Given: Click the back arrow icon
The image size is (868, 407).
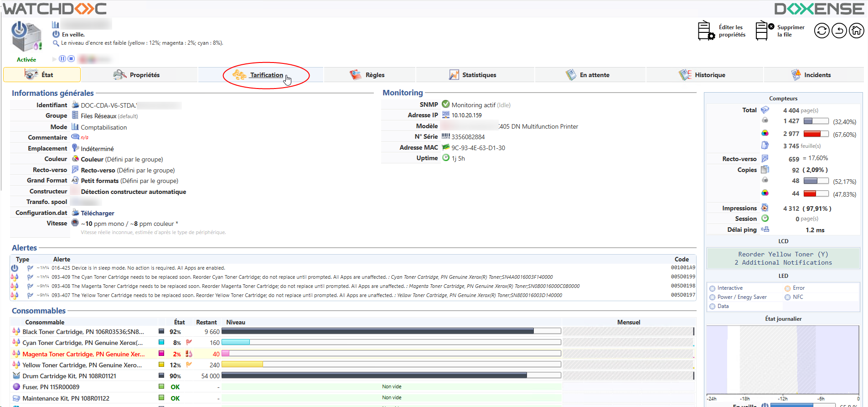Looking at the screenshot, I should 839,31.
